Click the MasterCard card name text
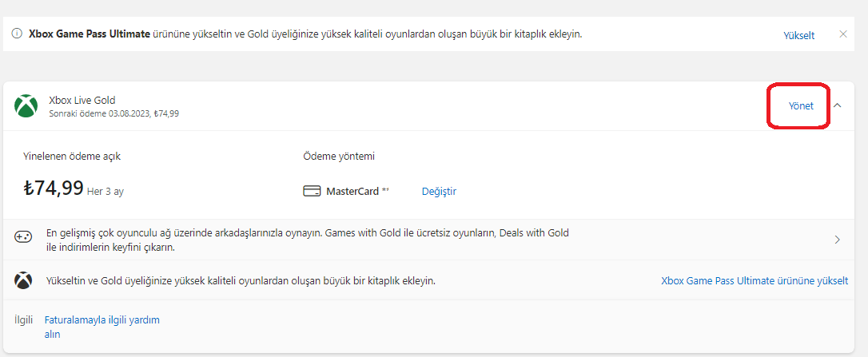This screenshot has width=868, height=357. click(x=352, y=192)
